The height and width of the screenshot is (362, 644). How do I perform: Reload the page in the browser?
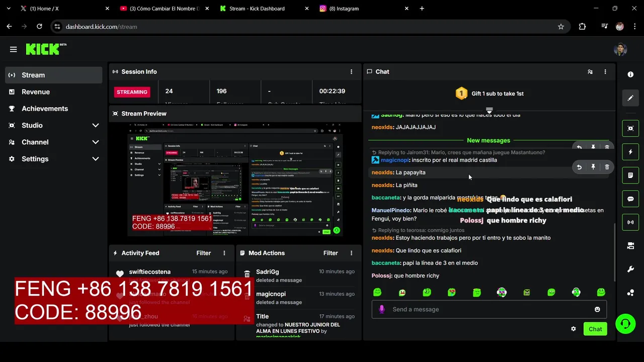tap(39, 27)
